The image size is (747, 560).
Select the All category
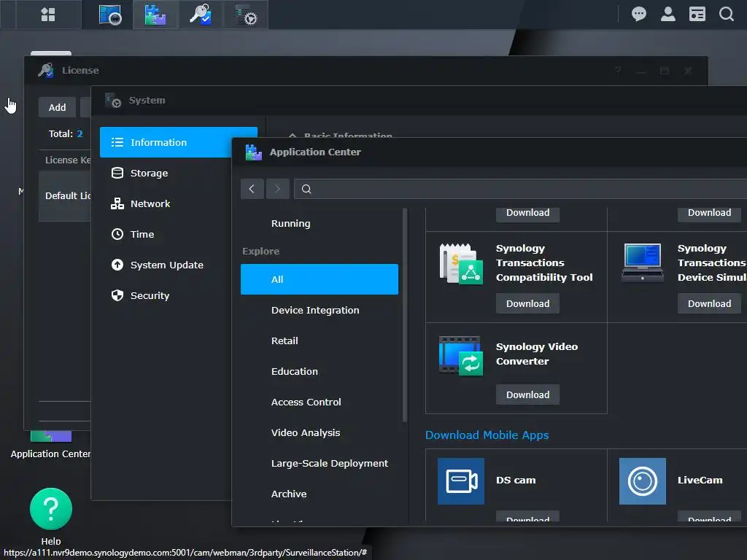click(320, 279)
